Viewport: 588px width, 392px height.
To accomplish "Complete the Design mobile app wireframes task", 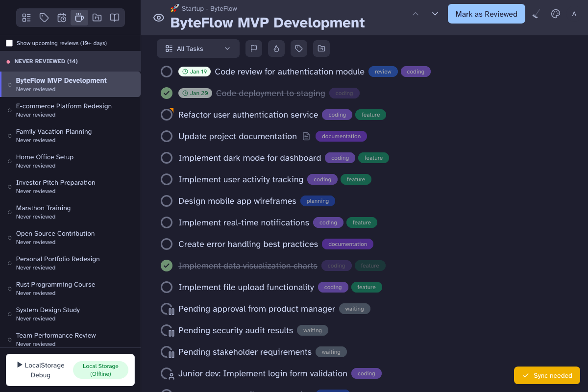I will click(x=167, y=201).
